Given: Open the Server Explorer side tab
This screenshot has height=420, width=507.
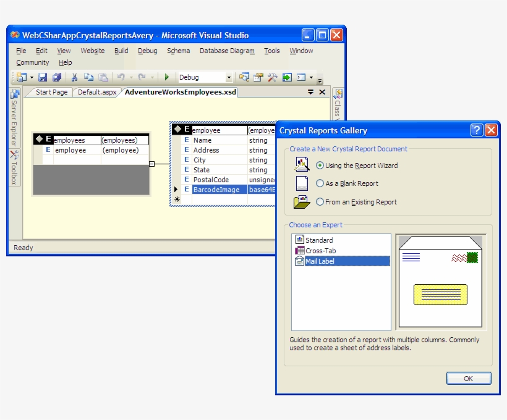Looking at the screenshot, I should click(15, 117).
